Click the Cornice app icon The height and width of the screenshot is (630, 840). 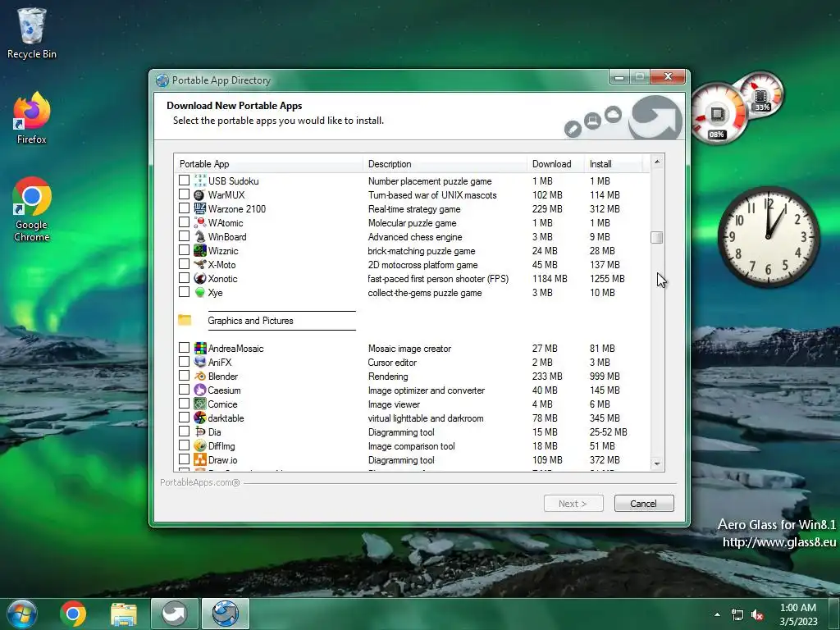coord(200,404)
